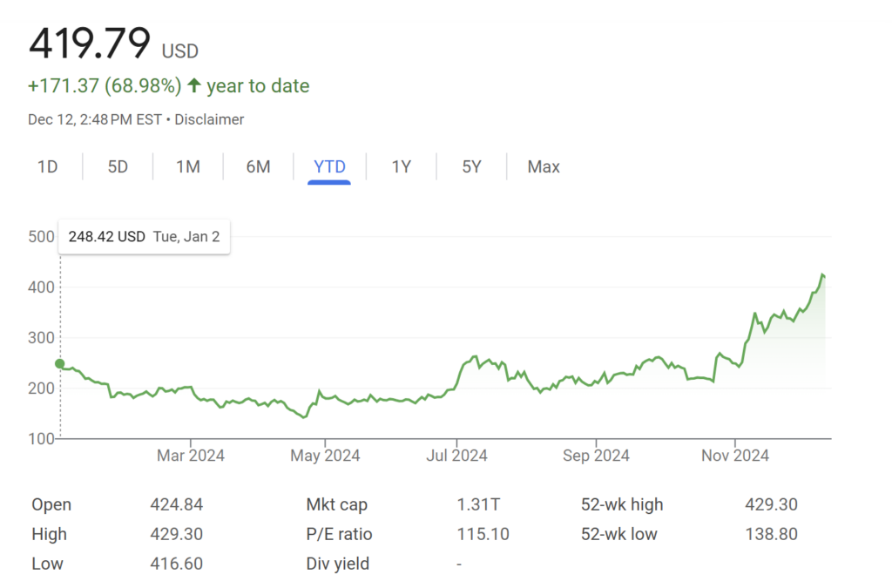892x588 pixels.
Task: Select the 5D chart range
Action: (118, 166)
